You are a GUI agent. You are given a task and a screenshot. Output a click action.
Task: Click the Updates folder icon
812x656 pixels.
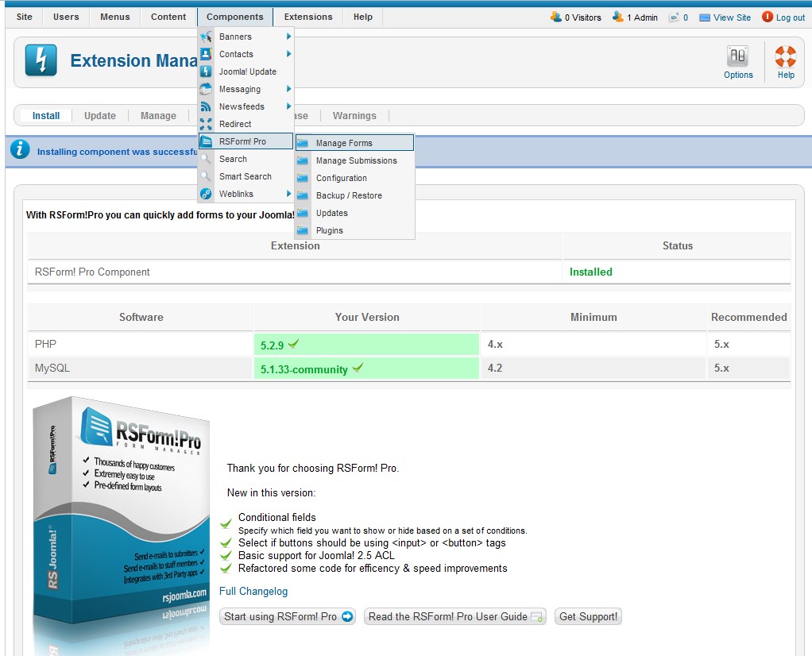pos(303,213)
